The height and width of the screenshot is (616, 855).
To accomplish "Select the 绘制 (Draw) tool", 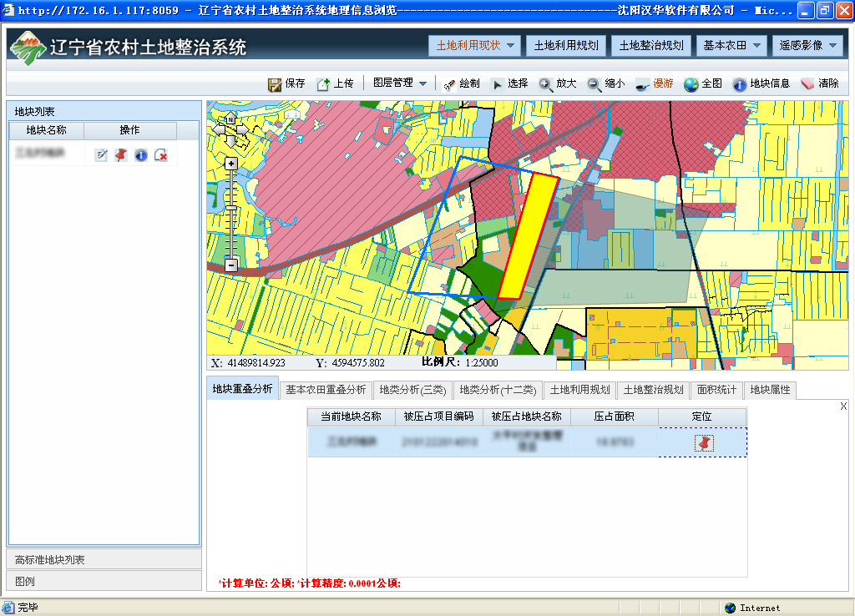I will click(449, 84).
